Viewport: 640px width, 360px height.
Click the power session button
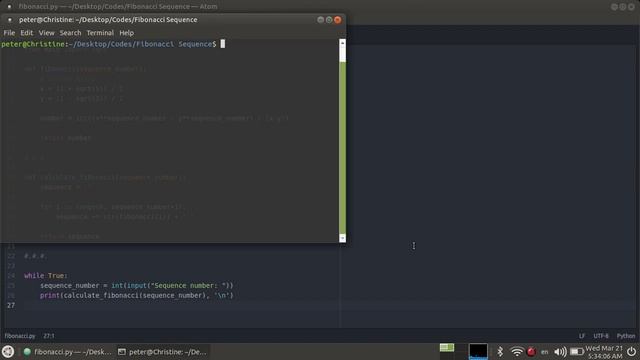coord(631,351)
